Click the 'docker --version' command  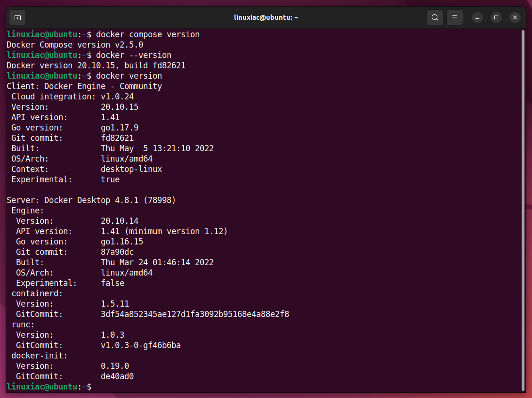(134, 55)
